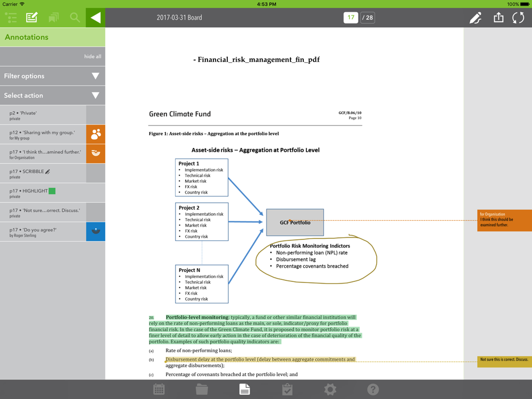Click 'Rate of non-performing loans;' text
Viewport: 532px width, 399px height.
pyautogui.click(x=199, y=351)
